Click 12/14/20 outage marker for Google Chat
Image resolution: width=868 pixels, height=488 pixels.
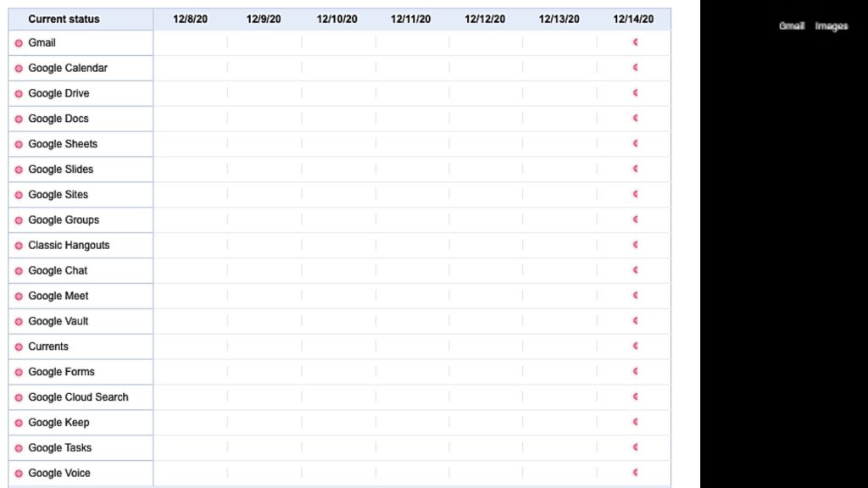click(x=636, y=270)
